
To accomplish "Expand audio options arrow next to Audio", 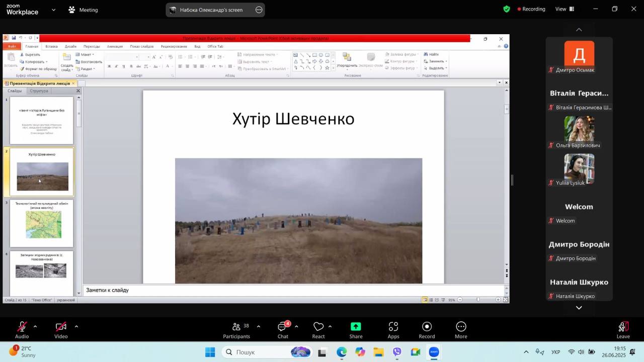I will tap(35, 327).
